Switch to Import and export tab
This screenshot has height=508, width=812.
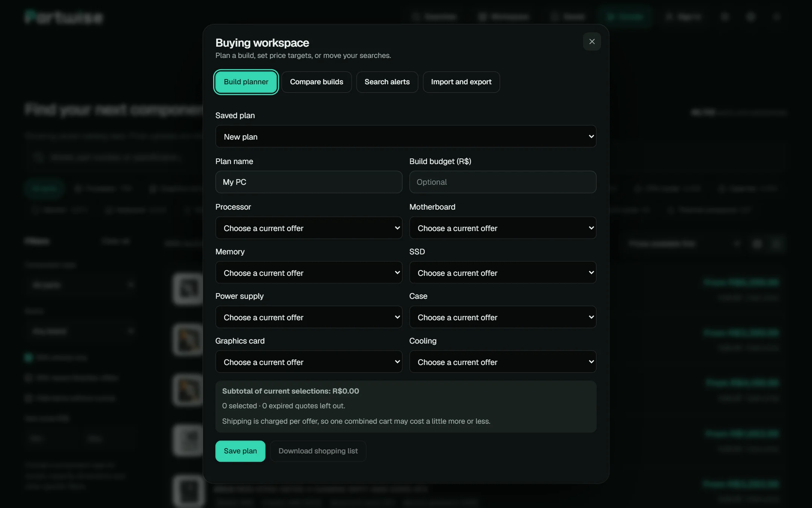(x=461, y=82)
